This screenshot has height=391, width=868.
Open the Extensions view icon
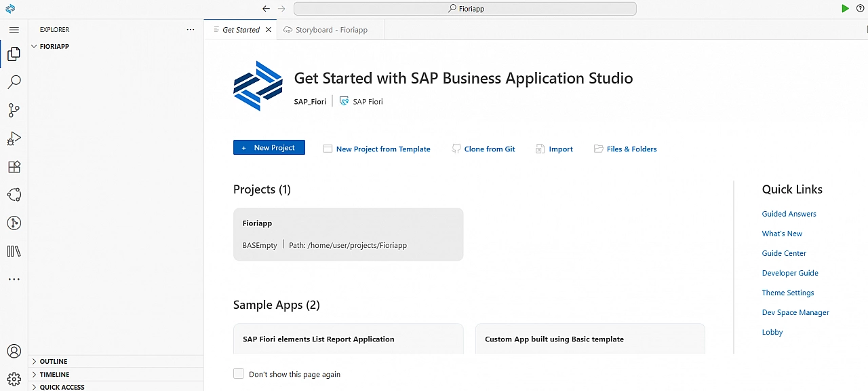click(x=14, y=167)
